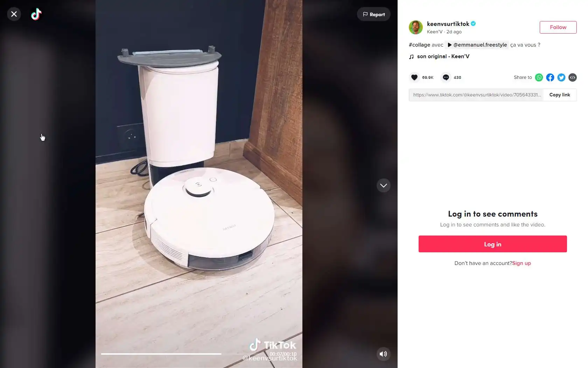Copy link to the video

coord(560,95)
